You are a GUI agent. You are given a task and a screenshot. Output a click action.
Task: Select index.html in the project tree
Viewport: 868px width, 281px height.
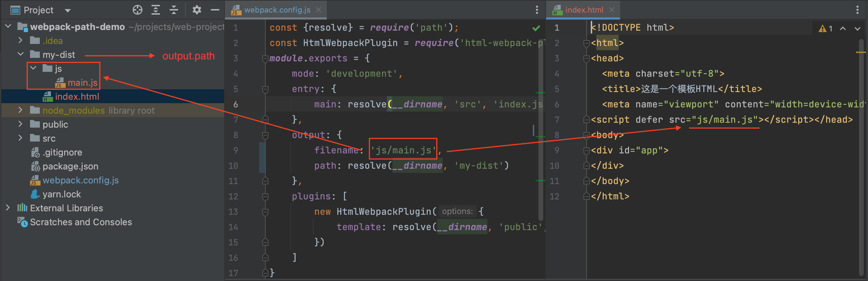77,97
